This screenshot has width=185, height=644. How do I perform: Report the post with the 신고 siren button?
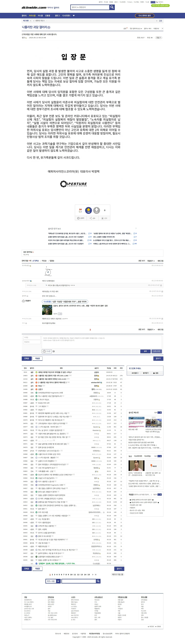[104, 218]
